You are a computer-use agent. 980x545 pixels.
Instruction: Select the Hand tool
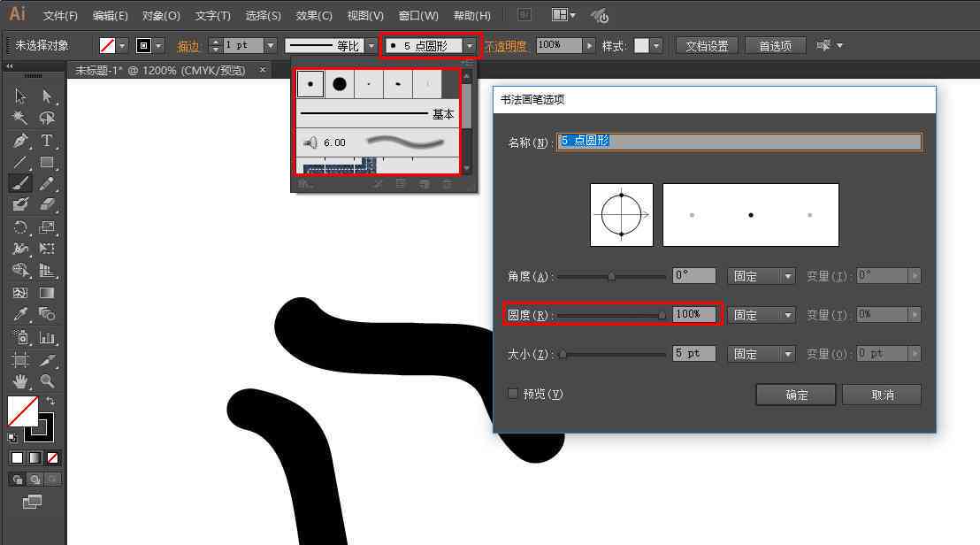tap(20, 381)
